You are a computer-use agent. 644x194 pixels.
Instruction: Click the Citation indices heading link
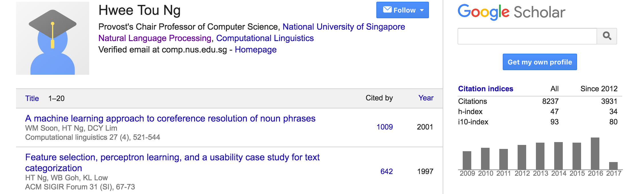coord(486,89)
